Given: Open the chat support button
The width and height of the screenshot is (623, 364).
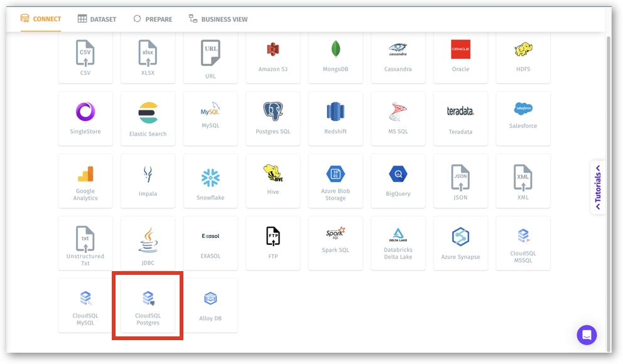Looking at the screenshot, I should point(587,335).
